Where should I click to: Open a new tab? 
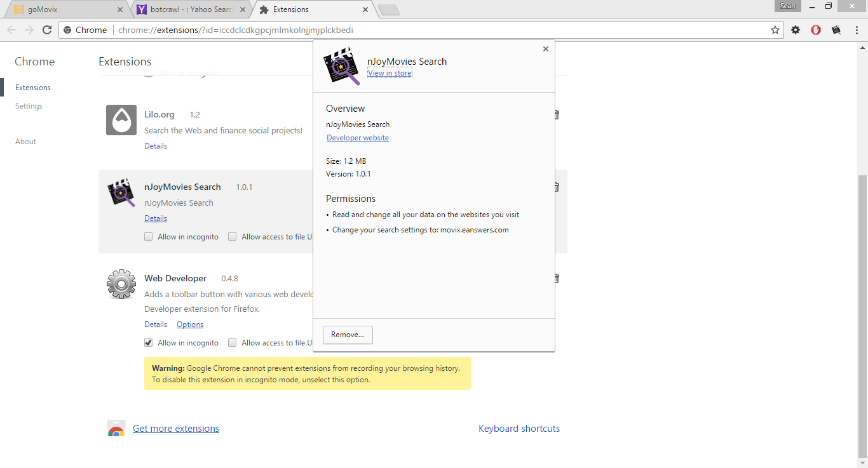pos(388,10)
